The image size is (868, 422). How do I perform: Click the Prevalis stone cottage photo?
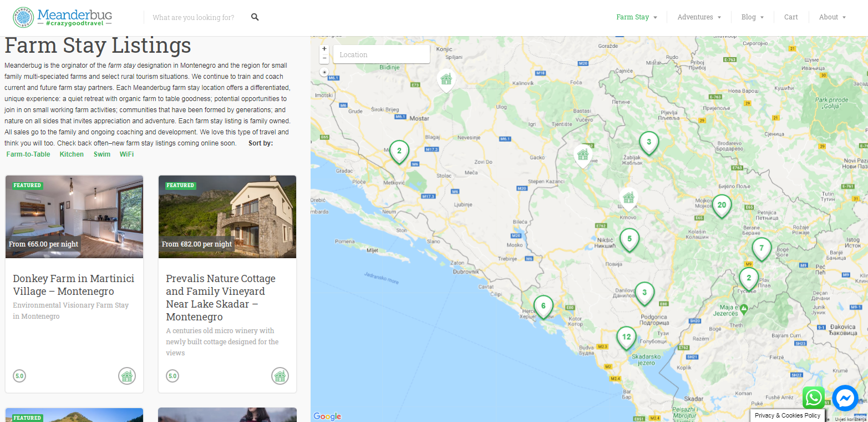[x=227, y=217]
